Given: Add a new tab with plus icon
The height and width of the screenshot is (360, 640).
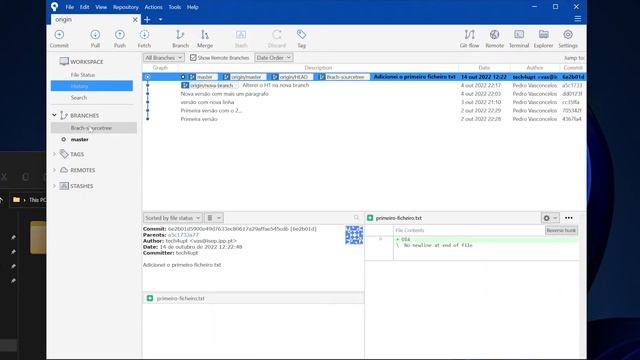Looking at the screenshot, I should click(147, 19).
